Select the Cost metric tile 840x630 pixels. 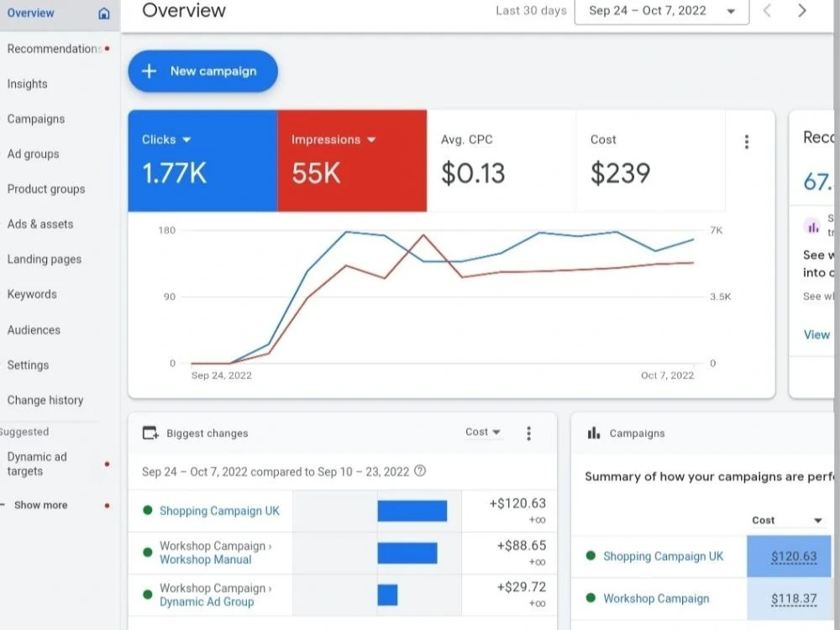[x=650, y=160]
